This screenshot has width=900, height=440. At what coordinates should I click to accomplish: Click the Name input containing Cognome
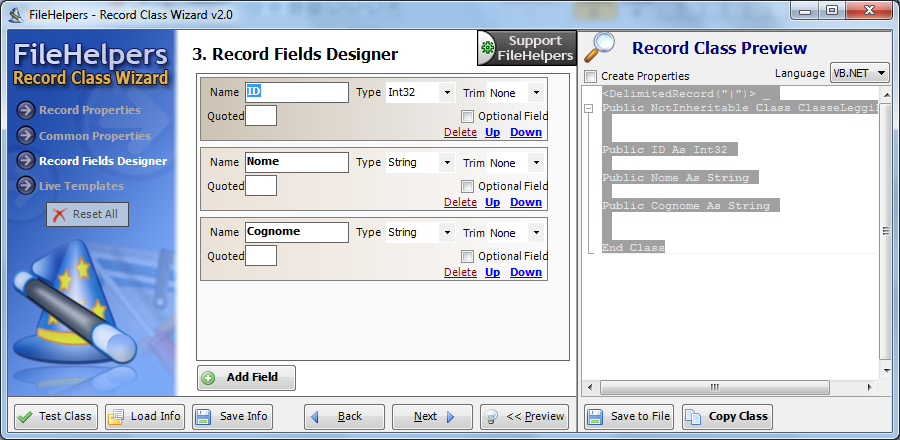(297, 232)
